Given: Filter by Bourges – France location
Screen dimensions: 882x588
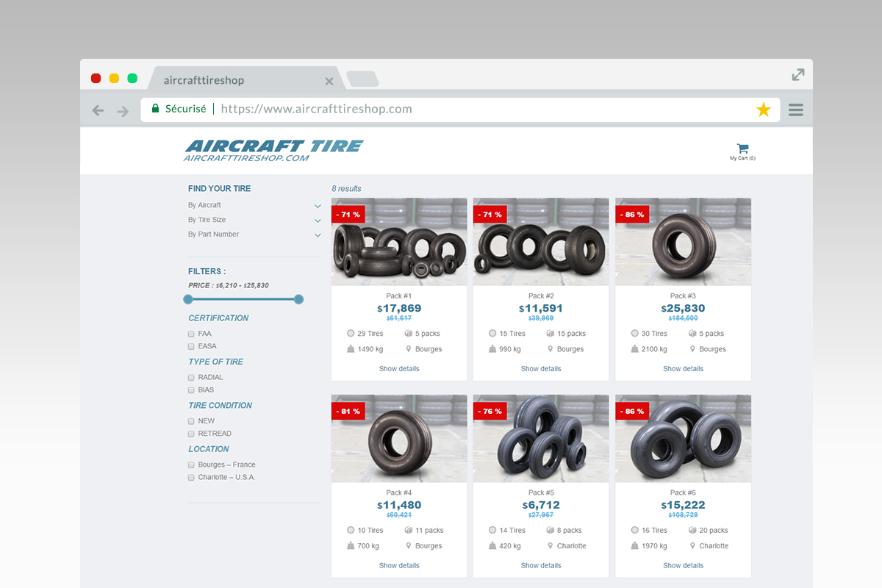Looking at the screenshot, I should coord(191,465).
